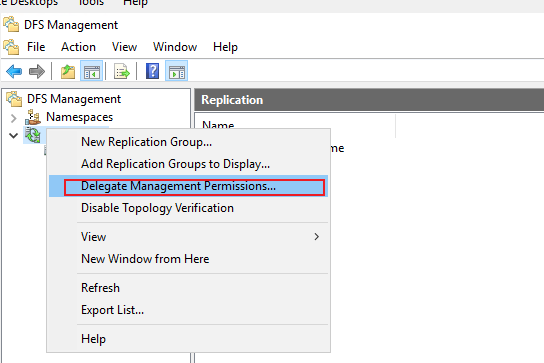Choose New Replication Group...

pos(188,142)
